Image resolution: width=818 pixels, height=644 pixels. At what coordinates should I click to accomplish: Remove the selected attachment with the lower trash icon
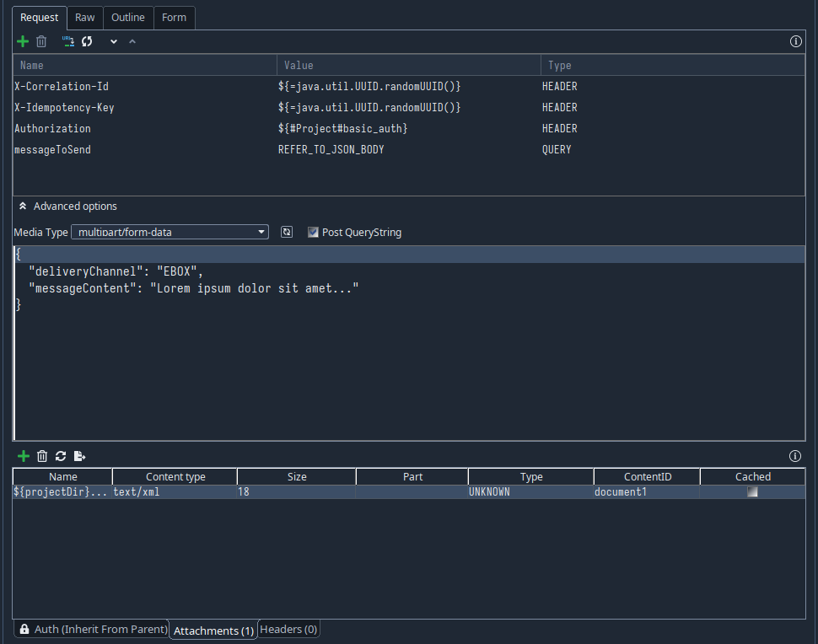pyautogui.click(x=42, y=456)
